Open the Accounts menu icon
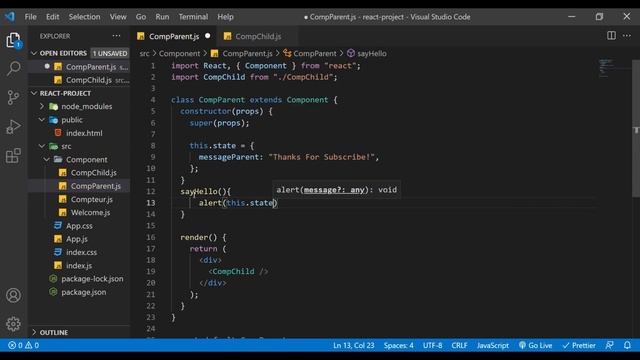Screen dimensions: 640x360 click(13, 295)
